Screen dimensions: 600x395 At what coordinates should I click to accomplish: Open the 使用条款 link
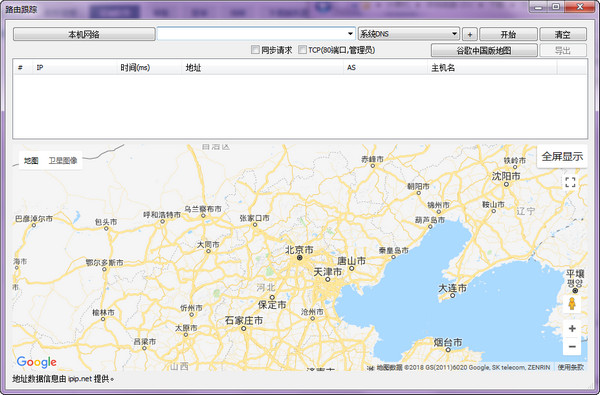pyautogui.click(x=571, y=367)
